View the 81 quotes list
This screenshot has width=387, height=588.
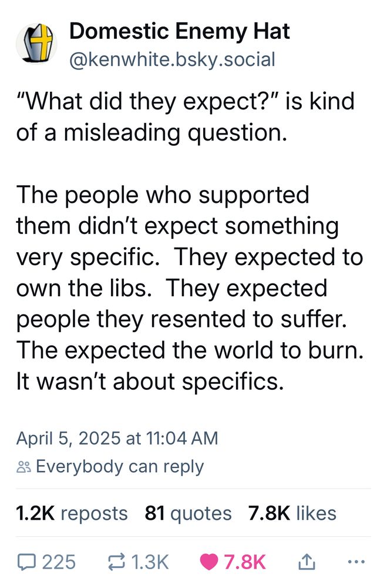(x=188, y=513)
